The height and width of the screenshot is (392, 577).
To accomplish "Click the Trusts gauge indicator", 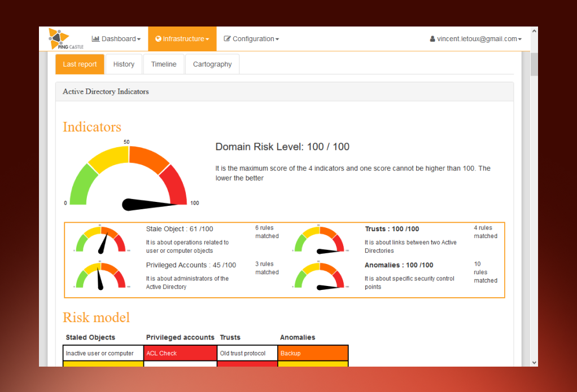I will click(320, 239).
